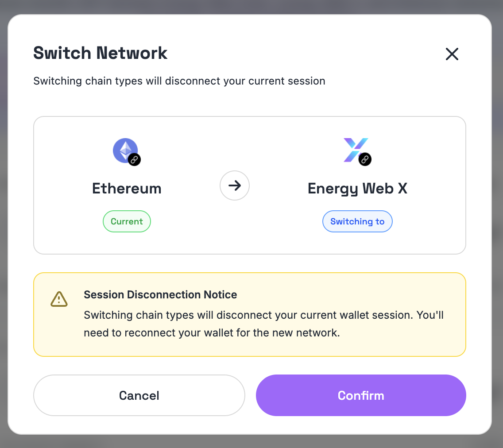This screenshot has width=503, height=448.
Task: Click the right arrow circle icon
Action: 235,186
